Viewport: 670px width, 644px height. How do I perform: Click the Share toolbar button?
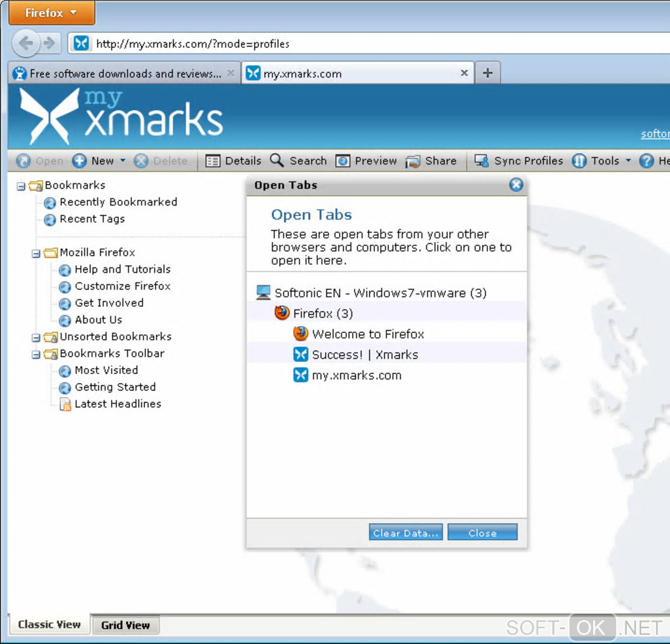click(x=431, y=161)
